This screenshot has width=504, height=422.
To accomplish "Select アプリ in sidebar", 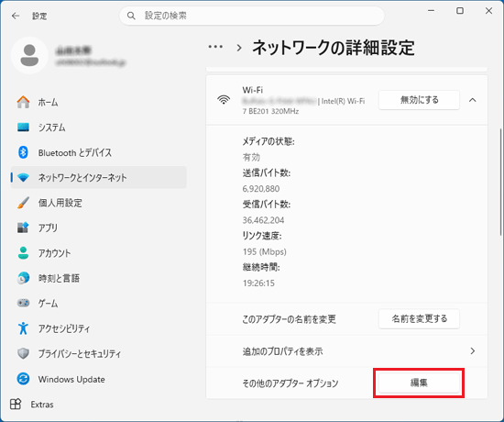I will click(98, 228).
